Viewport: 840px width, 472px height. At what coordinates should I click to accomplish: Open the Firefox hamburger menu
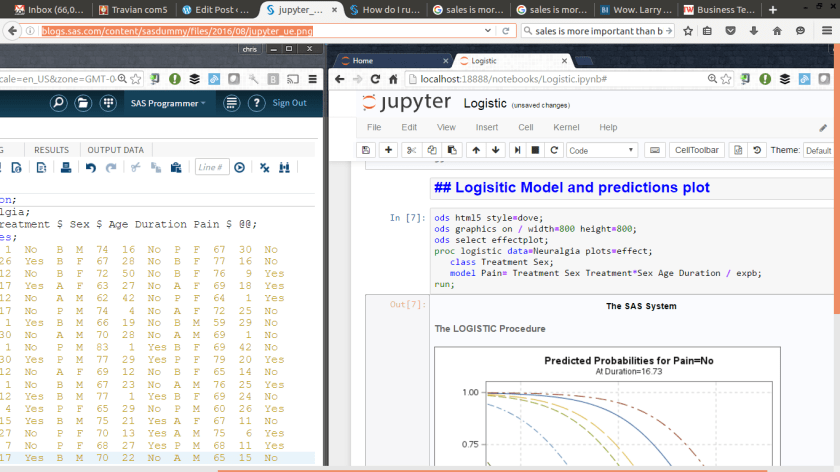tap(827, 31)
